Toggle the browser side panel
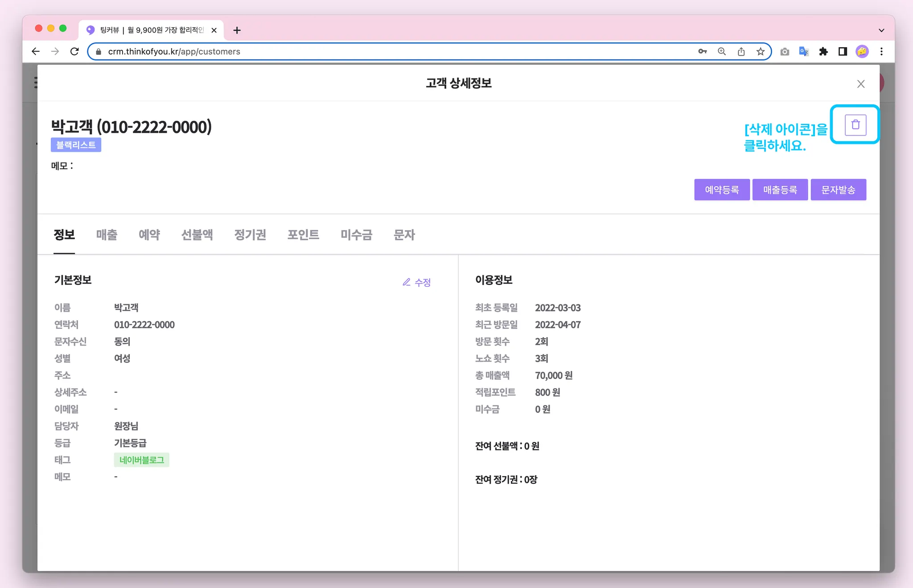913x588 pixels. click(x=843, y=52)
